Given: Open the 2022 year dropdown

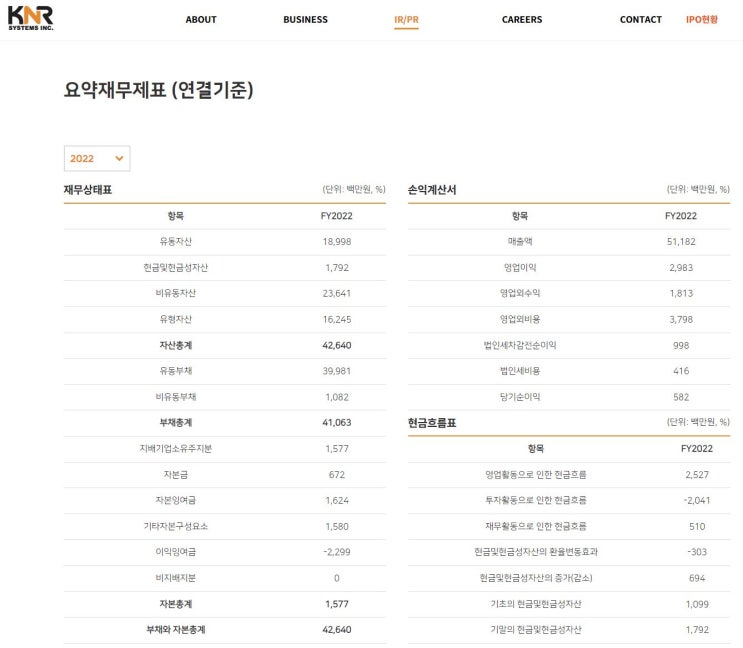Looking at the screenshot, I should (x=97, y=158).
